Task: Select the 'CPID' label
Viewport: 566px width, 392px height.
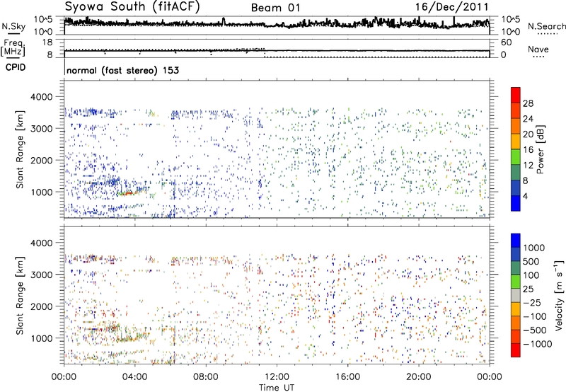Action: point(16,67)
